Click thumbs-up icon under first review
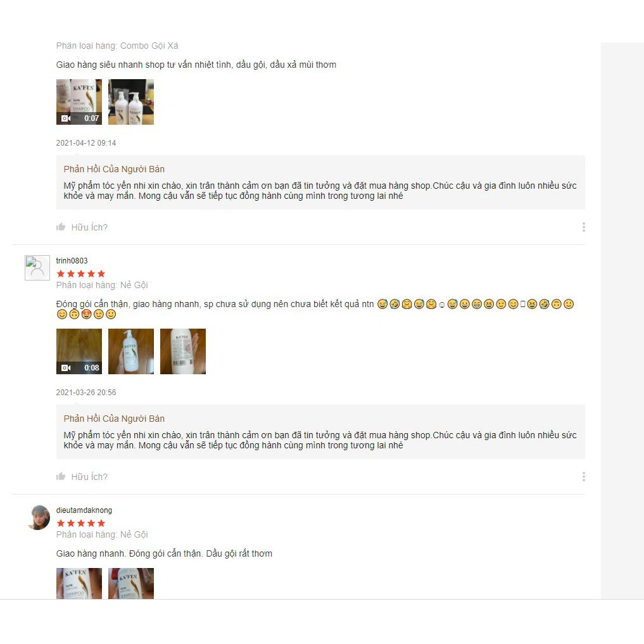The height and width of the screenshot is (644, 644). tap(61, 227)
